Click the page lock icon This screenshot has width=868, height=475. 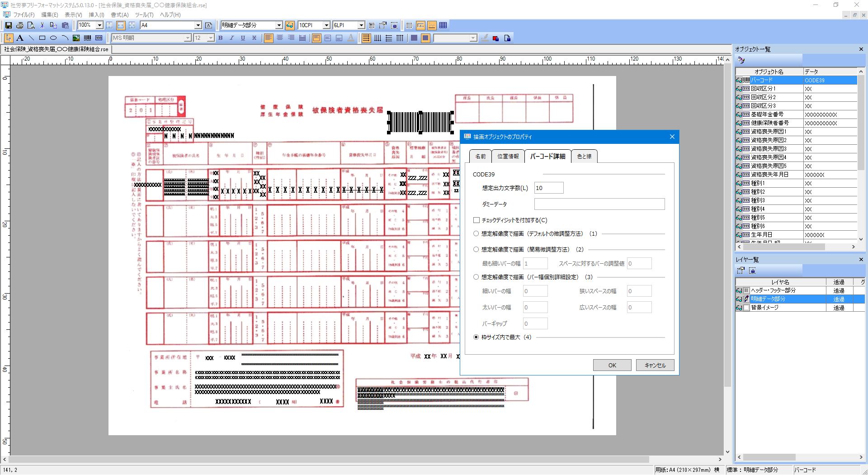(507, 38)
